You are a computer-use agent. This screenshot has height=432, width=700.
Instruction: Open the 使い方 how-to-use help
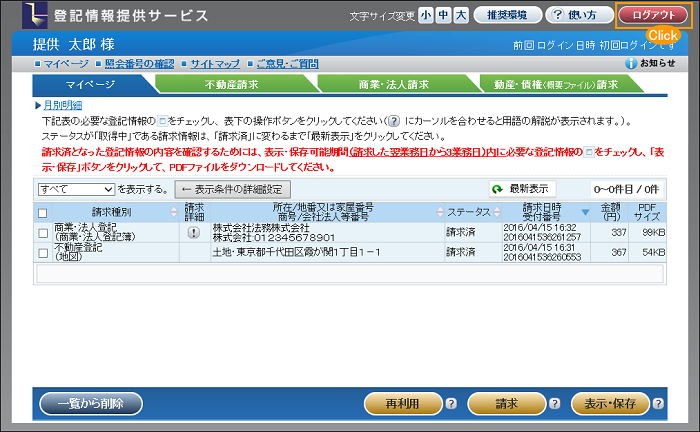[x=579, y=15]
